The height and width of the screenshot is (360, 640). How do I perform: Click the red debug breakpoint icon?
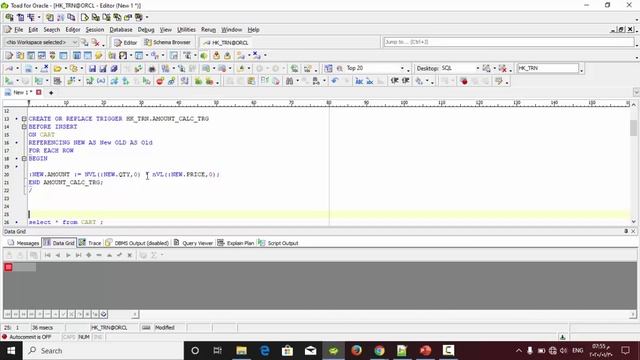click(x=464, y=81)
